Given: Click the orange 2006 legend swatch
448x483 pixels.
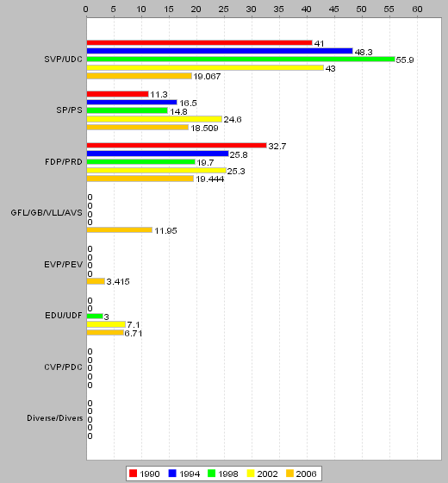Looking at the screenshot, I should [289, 474].
